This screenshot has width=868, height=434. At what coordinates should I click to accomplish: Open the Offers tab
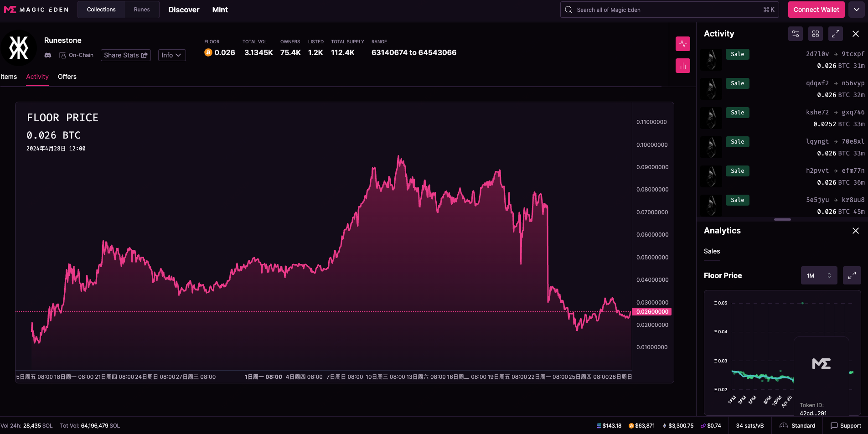point(67,77)
